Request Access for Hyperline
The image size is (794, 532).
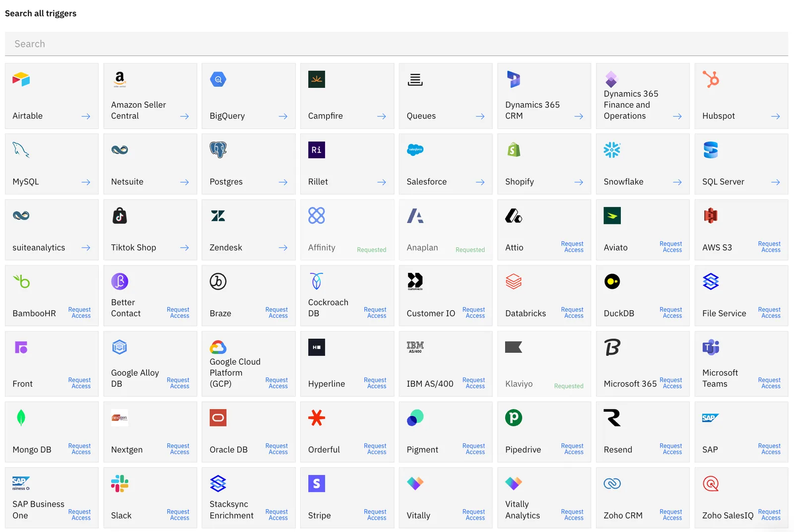tap(375, 383)
